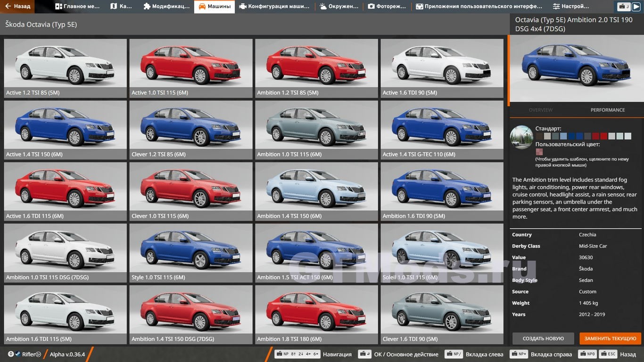This screenshot has height=362, width=644.
Task: Pick Ambition 1.2 TSI 85 (5M) configuration
Action: pyautogui.click(x=316, y=68)
